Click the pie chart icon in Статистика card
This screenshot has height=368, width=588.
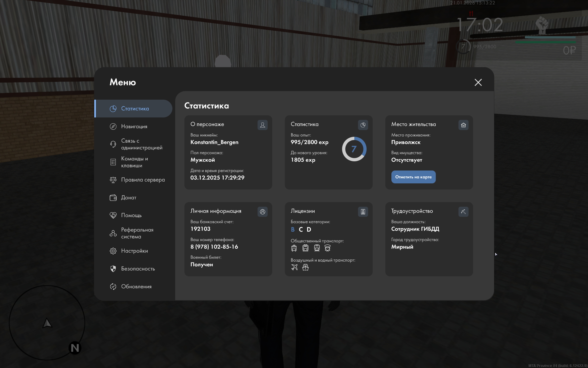point(363,125)
